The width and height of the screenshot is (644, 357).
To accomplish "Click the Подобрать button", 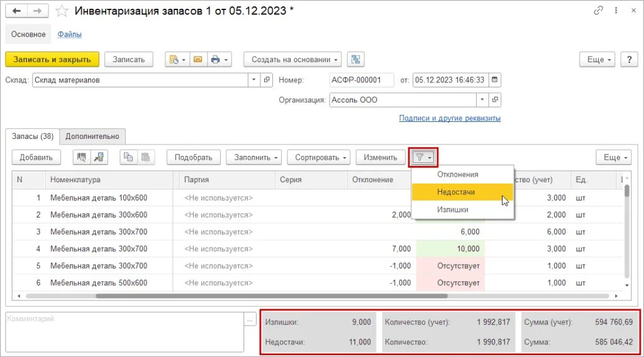I will pos(194,157).
